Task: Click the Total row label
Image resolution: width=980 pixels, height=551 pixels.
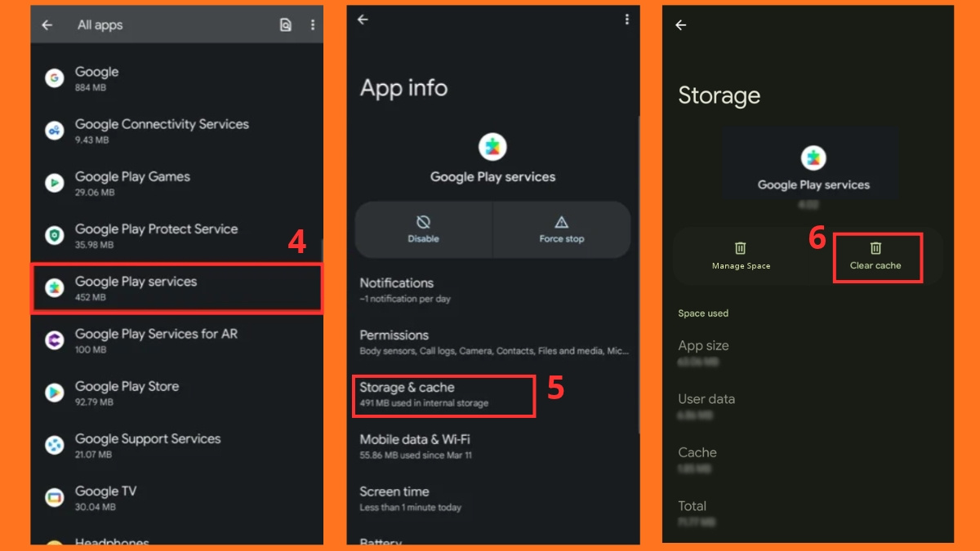Action: [x=693, y=506]
